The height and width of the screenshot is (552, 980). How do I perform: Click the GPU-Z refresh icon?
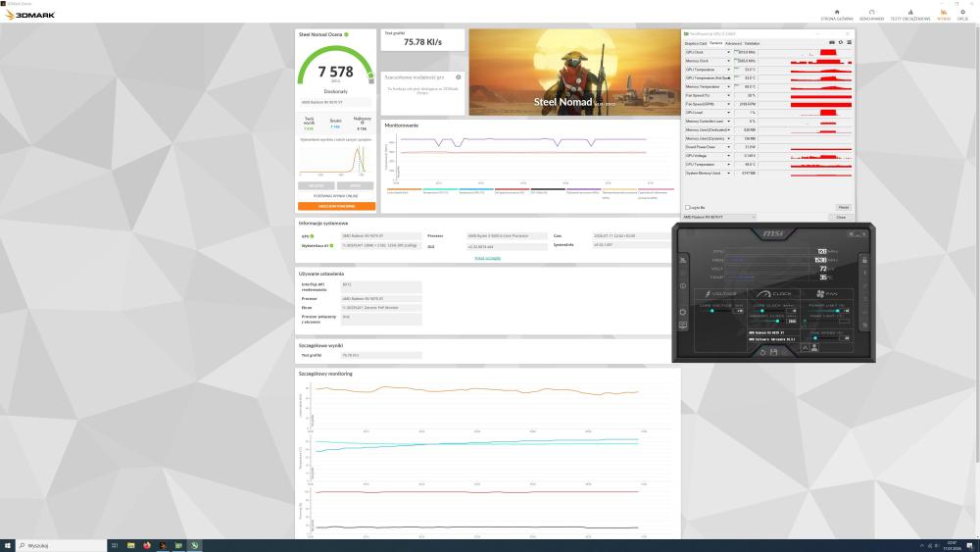841,42
